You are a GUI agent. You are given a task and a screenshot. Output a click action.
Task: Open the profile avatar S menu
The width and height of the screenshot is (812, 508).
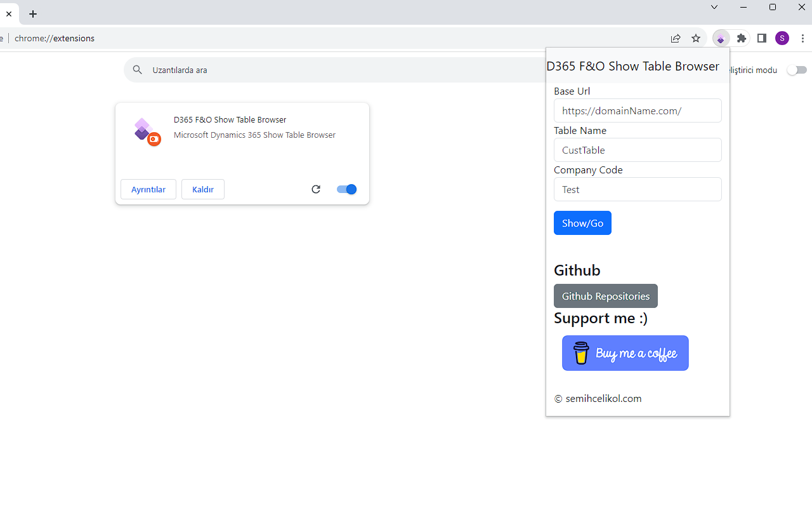click(x=782, y=38)
